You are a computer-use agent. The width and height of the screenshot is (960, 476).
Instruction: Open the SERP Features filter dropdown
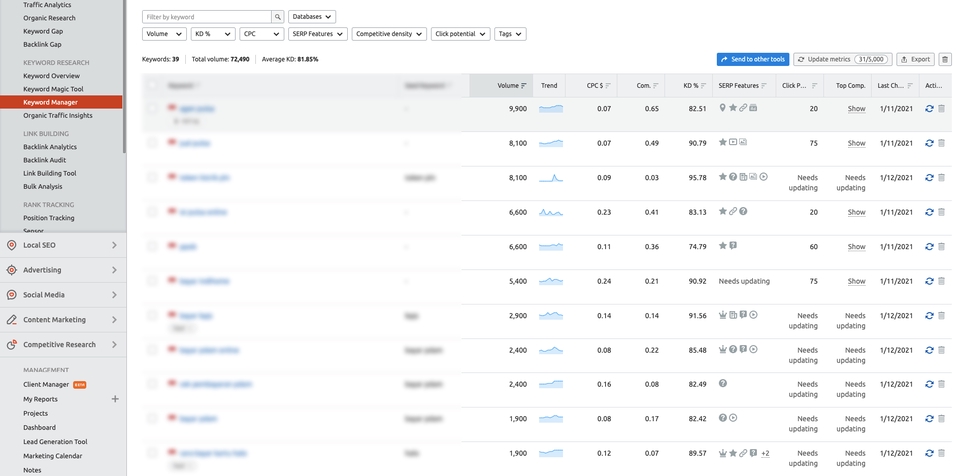coord(318,34)
